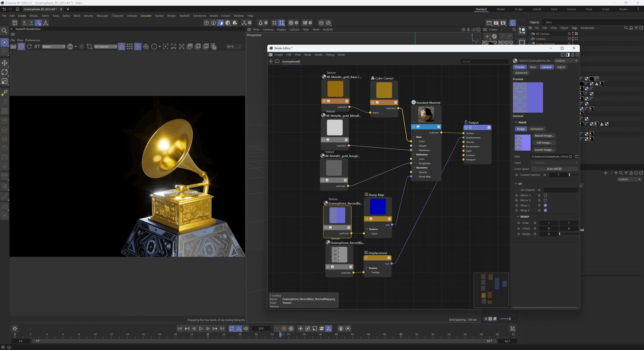Jump to the timeline end frame
The width and height of the screenshot is (644, 350).
click(222, 329)
